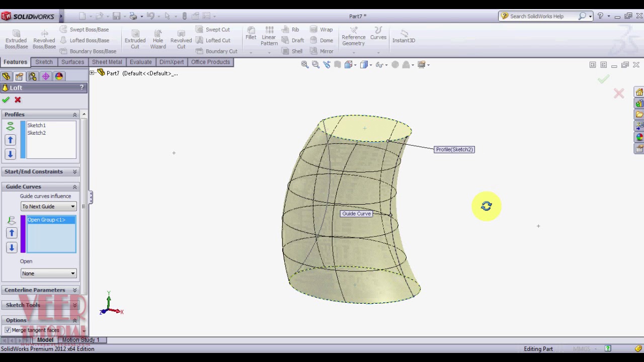Image resolution: width=644 pixels, height=362 pixels.
Task: Switch to Office Products tab
Action: click(210, 62)
